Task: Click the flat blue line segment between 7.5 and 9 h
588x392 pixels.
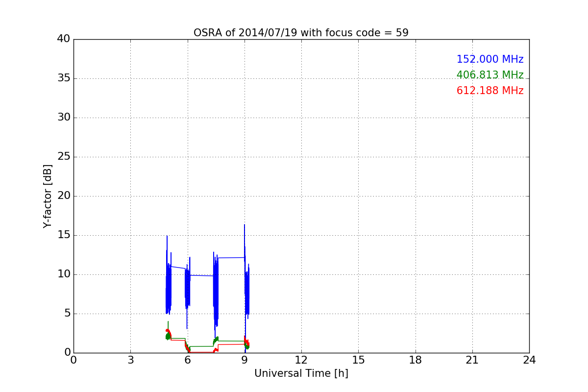Action: click(x=231, y=258)
